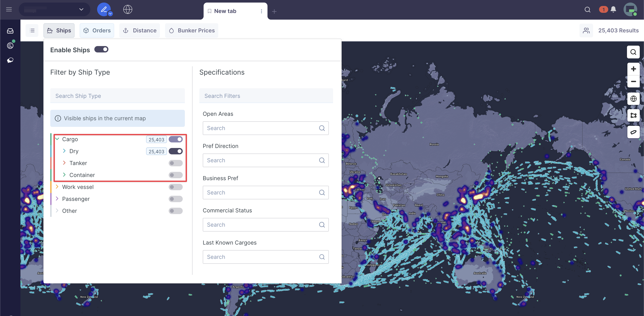Turn on the Tanker toggle
This screenshot has width=644, height=316.
tap(175, 163)
